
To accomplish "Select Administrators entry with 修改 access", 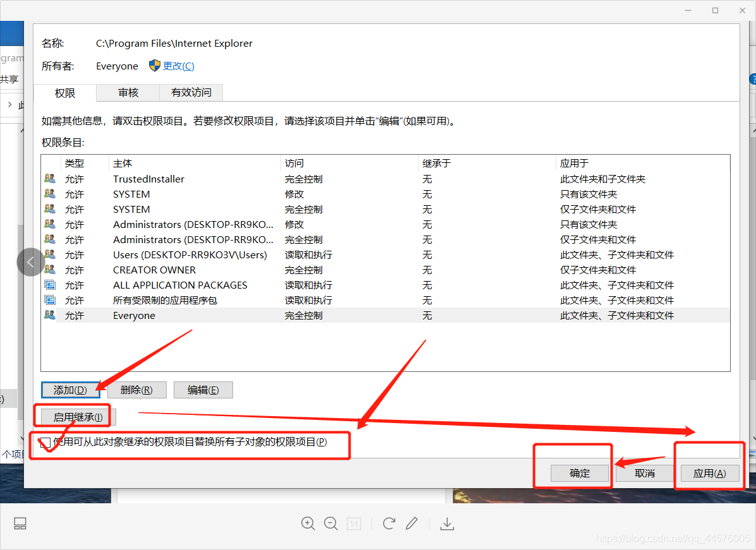I will tap(385, 225).
